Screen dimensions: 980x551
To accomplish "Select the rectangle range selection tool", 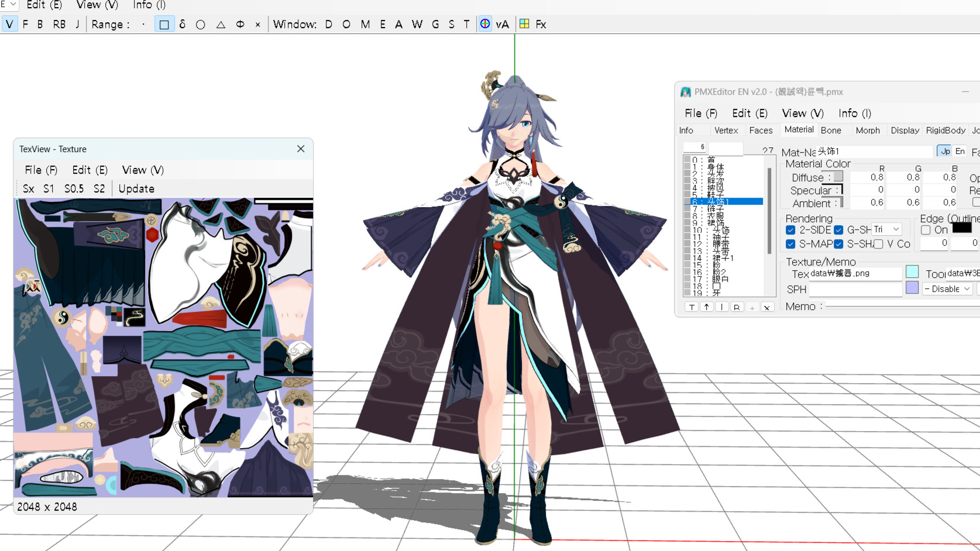I will 164,25.
